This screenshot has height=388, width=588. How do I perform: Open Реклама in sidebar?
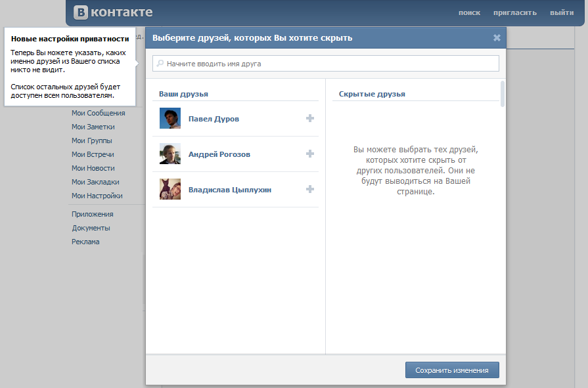coord(85,242)
